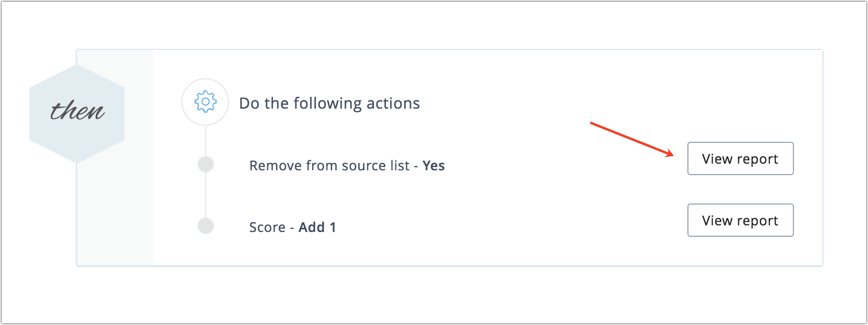
Task: Expand the 'Remove from source list' action row
Action: click(x=347, y=165)
